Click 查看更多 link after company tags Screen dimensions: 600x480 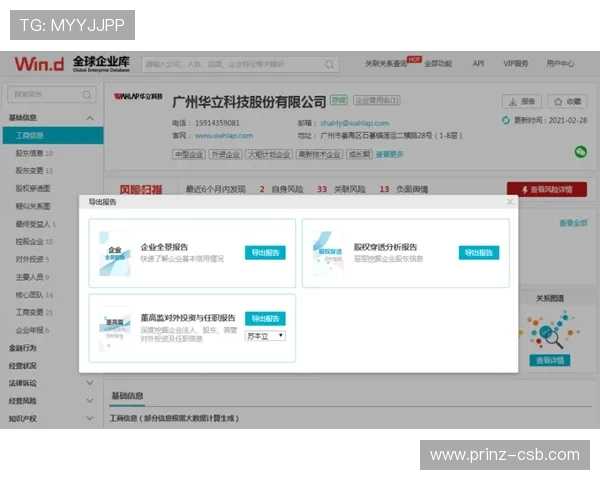click(x=390, y=154)
